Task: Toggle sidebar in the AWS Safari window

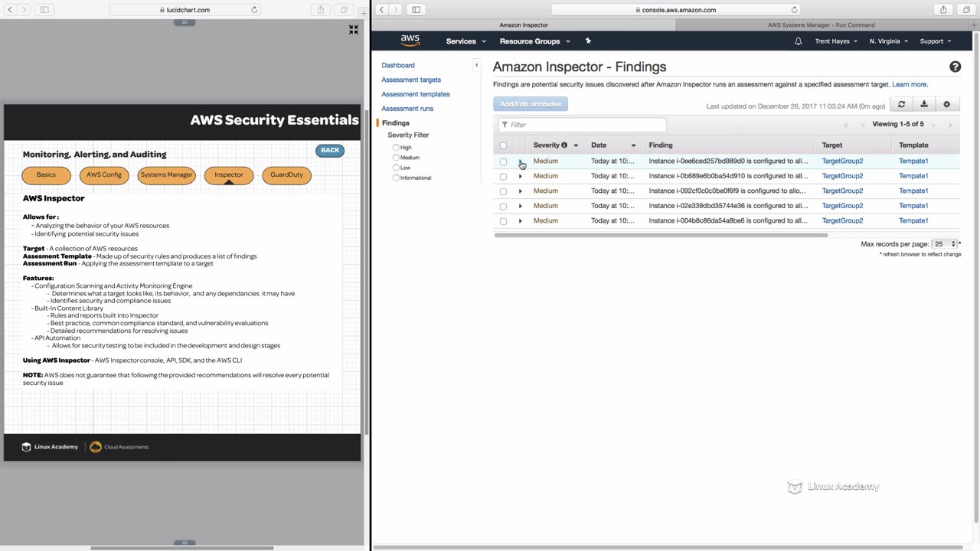Action: coord(416,9)
